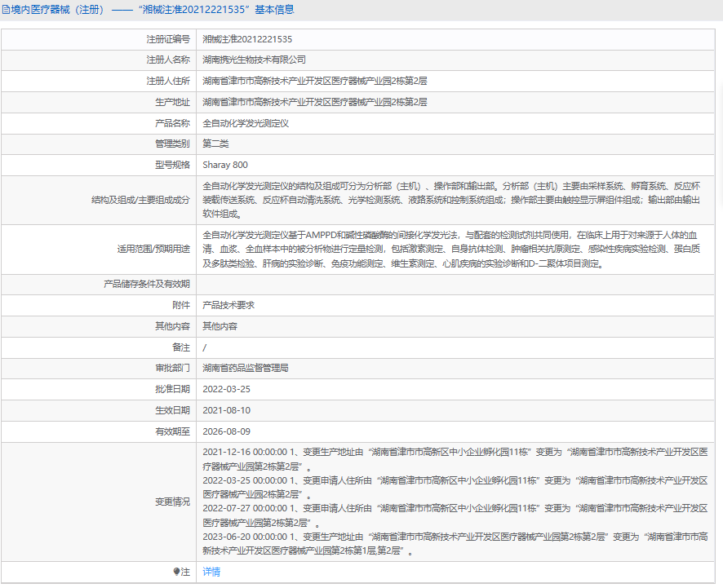Click the 注册证编号 label

(x=168, y=40)
